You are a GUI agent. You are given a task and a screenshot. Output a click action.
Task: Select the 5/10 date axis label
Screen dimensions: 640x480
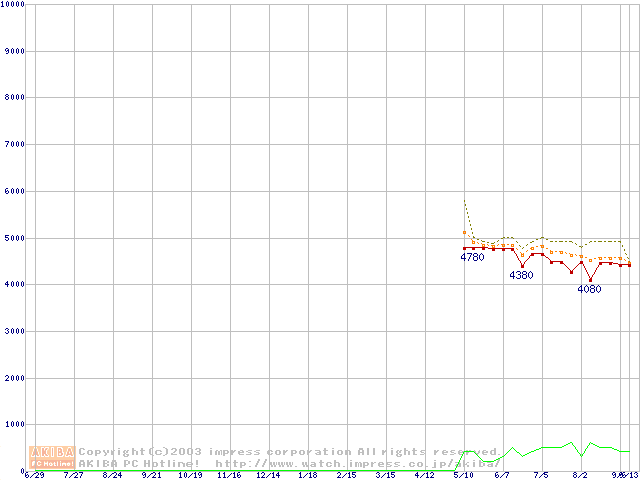point(463,475)
